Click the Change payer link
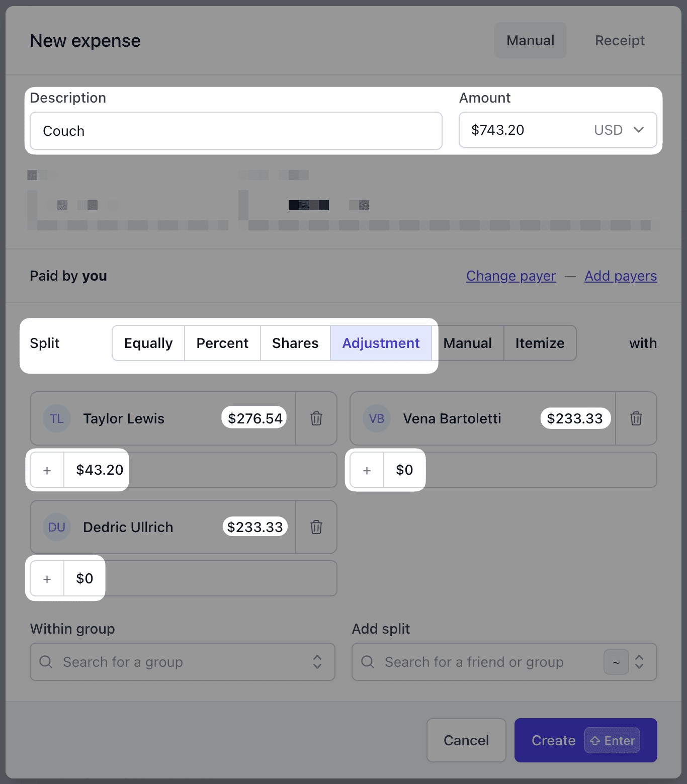 click(511, 276)
